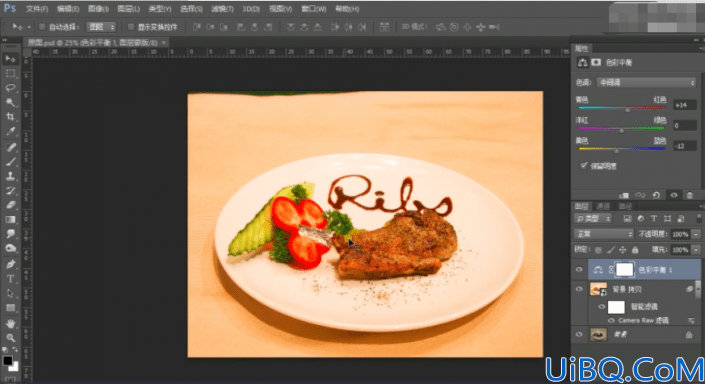Filter layers by pixel layer icon
This screenshot has width=705, height=384.
(x=627, y=219)
